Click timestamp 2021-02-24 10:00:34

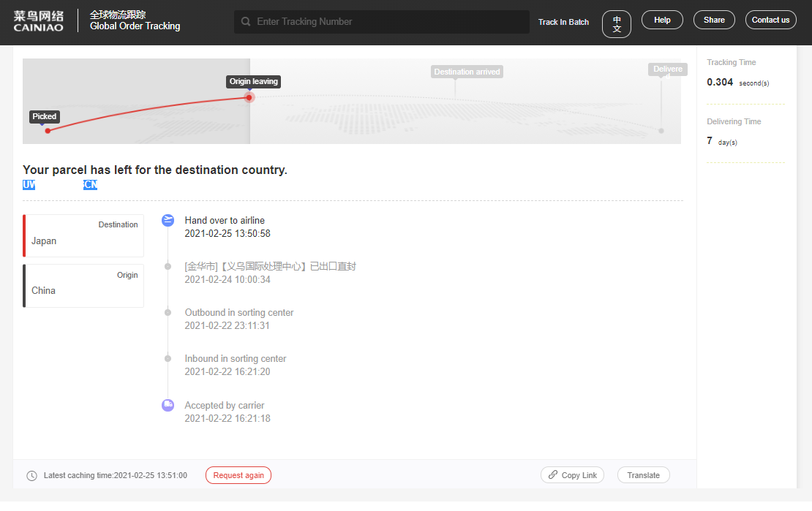pyautogui.click(x=228, y=279)
